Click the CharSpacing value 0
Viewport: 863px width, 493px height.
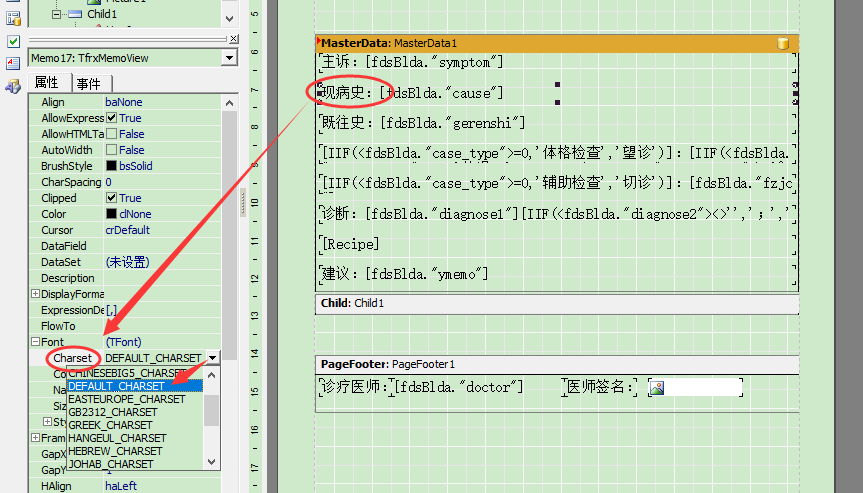coord(108,182)
